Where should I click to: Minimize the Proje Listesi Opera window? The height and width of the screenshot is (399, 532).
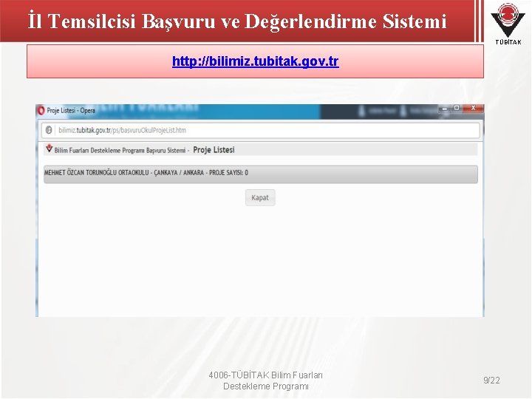pos(445,109)
